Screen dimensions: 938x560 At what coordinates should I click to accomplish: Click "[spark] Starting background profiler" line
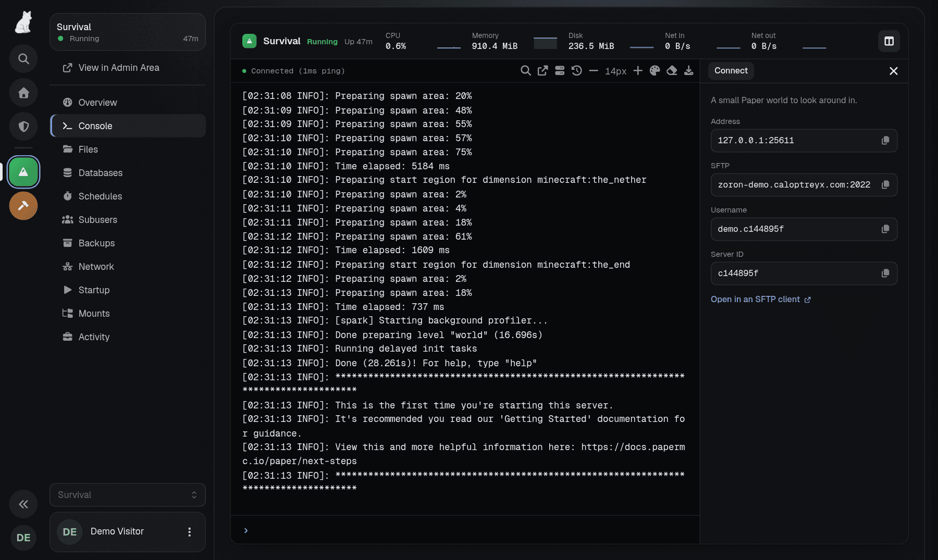395,321
